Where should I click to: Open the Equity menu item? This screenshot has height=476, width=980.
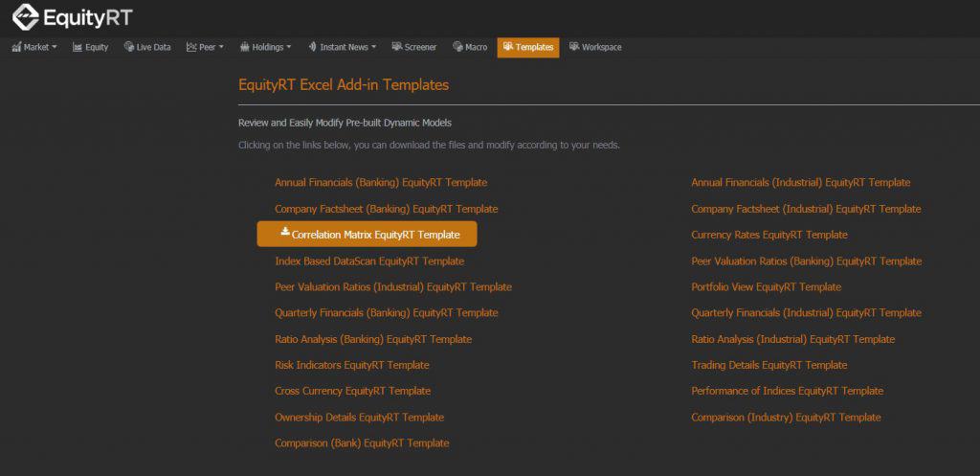coord(91,47)
